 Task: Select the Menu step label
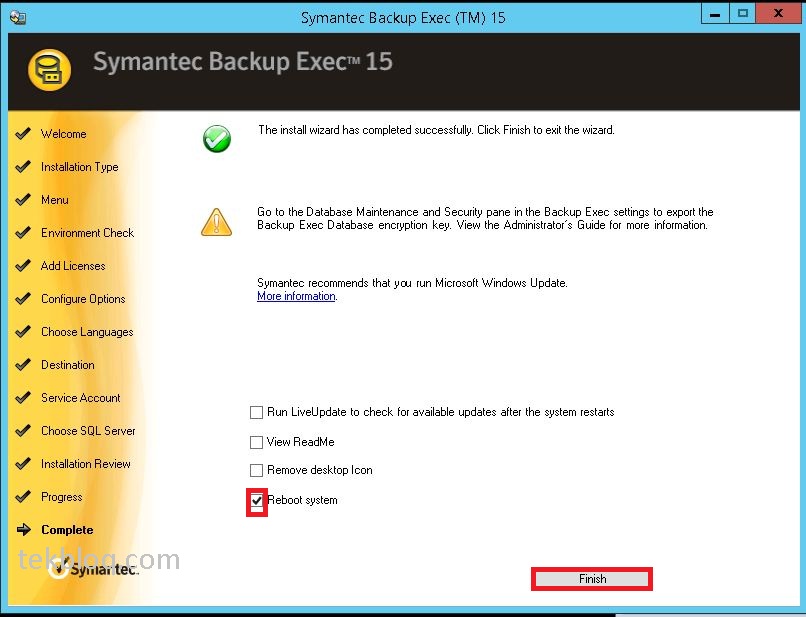pos(54,199)
